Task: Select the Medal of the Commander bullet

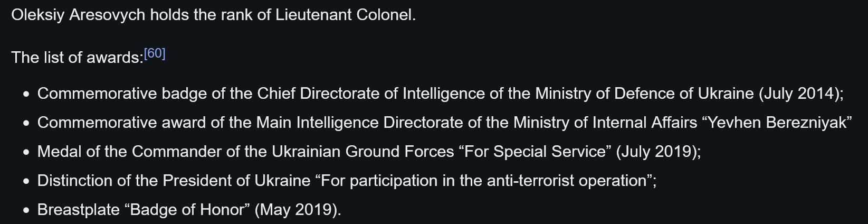Action: (369, 152)
